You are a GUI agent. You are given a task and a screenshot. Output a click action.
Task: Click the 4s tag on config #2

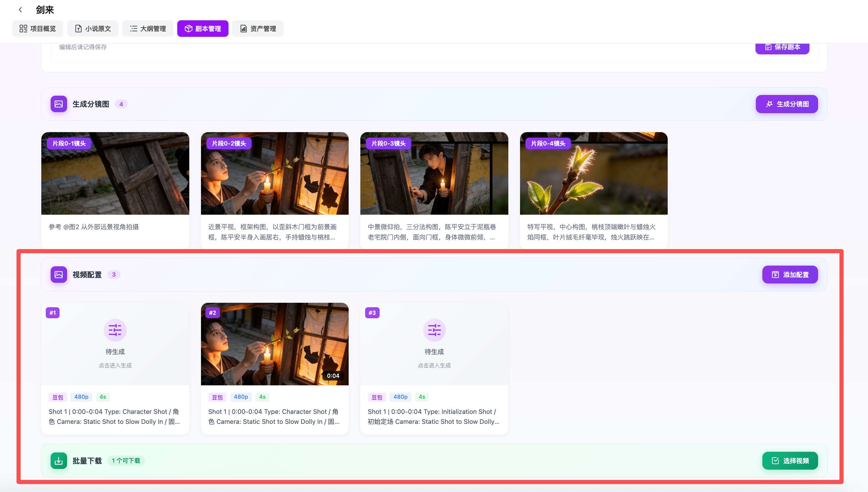pyautogui.click(x=263, y=397)
